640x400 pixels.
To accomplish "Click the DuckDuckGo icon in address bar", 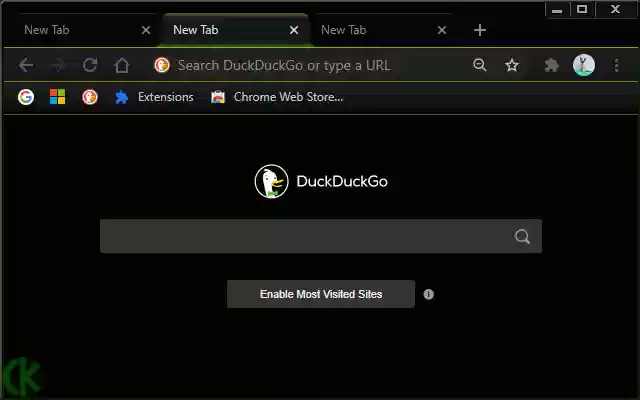I will click(162, 65).
